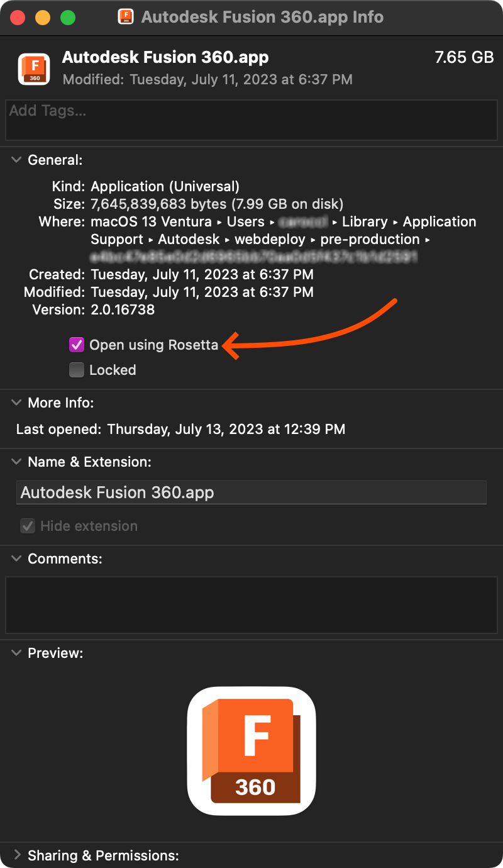The image size is (503, 868).
Task: Click the Fusion 360 app icon beside the name
Action: 33,69
